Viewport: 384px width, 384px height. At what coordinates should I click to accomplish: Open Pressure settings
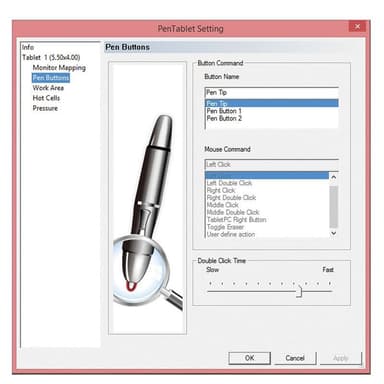click(45, 108)
